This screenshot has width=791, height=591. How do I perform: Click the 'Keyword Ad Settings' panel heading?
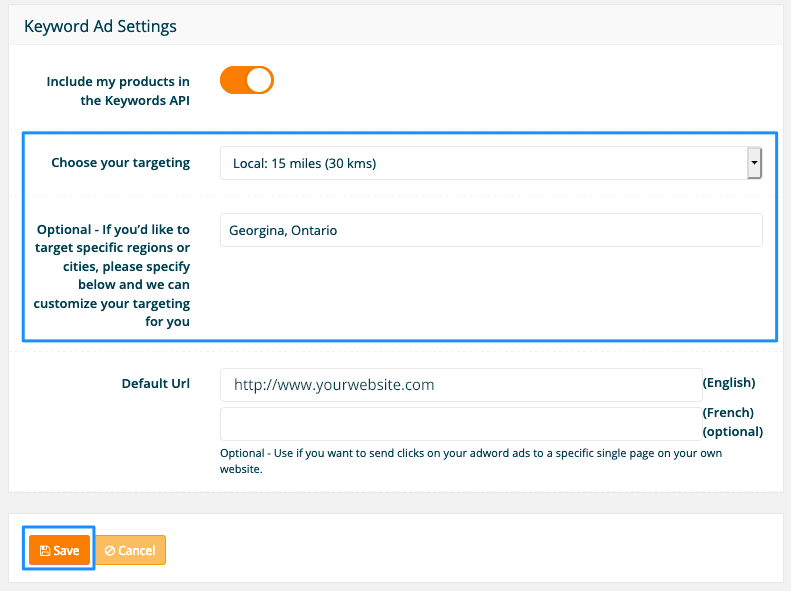point(100,26)
